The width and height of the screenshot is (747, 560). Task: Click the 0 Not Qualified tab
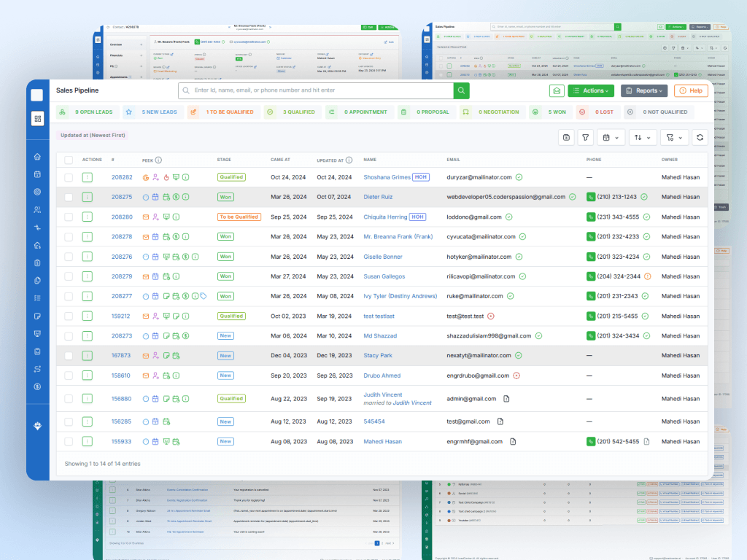(x=659, y=112)
